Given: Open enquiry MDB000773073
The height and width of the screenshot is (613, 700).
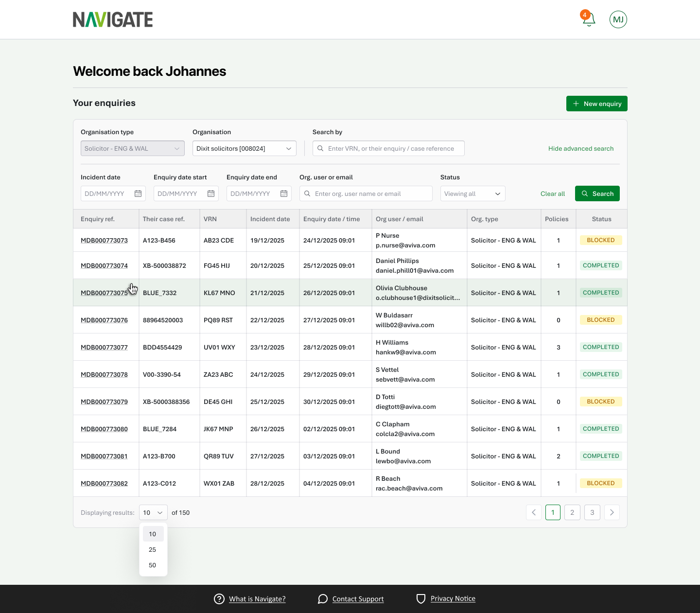Looking at the screenshot, I should coord(104,240).
